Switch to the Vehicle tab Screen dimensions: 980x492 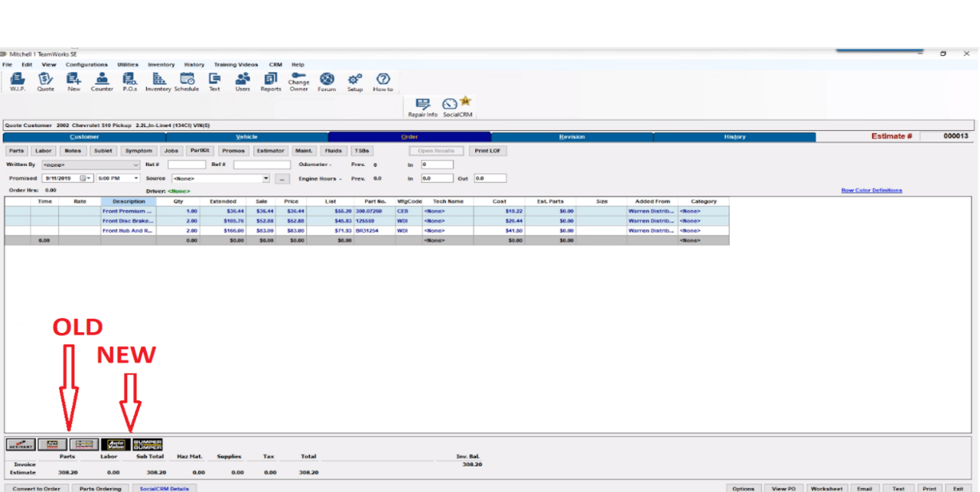point(247,137)
